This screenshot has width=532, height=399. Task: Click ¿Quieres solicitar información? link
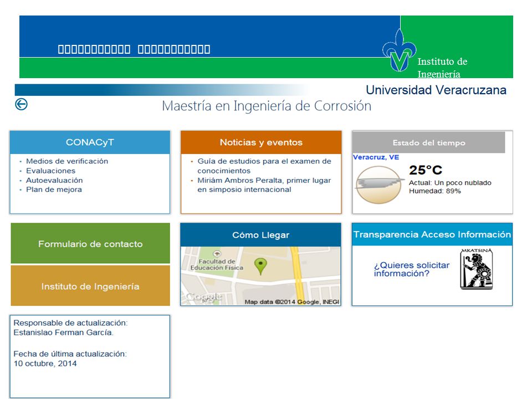point(412,269)
